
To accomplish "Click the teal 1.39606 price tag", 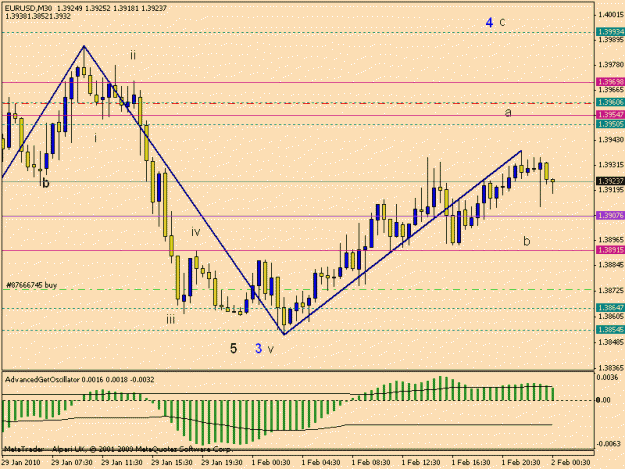I will point(610,102).
